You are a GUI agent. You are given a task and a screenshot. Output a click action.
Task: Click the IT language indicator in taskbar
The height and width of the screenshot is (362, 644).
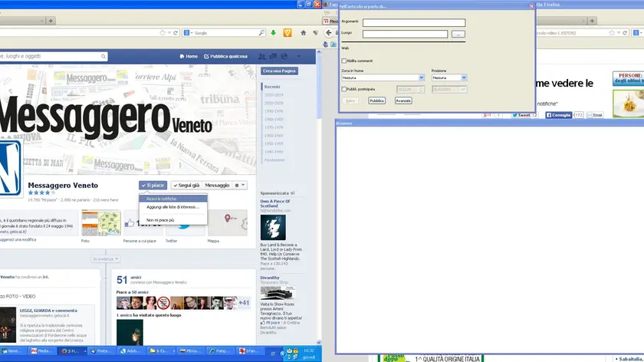point(273,354)
